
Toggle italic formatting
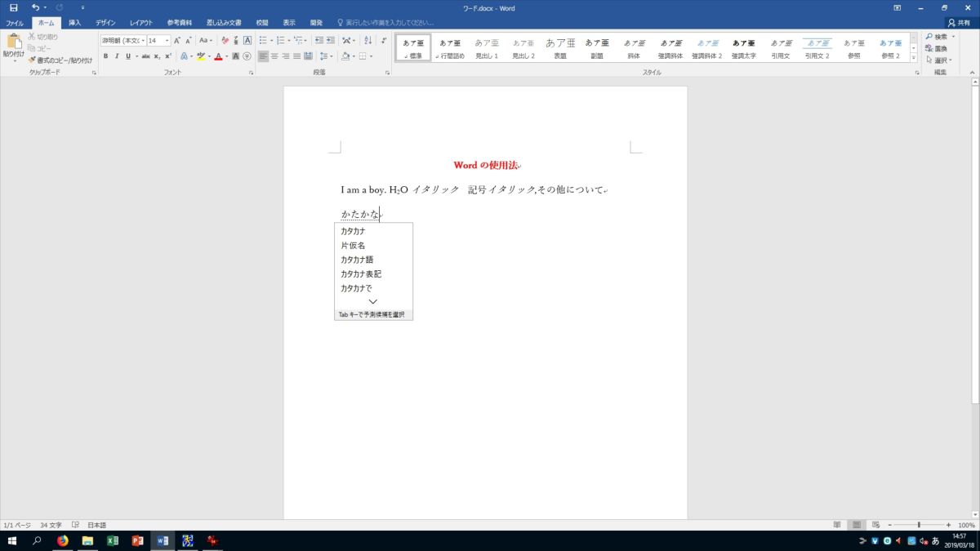point(117,56)
